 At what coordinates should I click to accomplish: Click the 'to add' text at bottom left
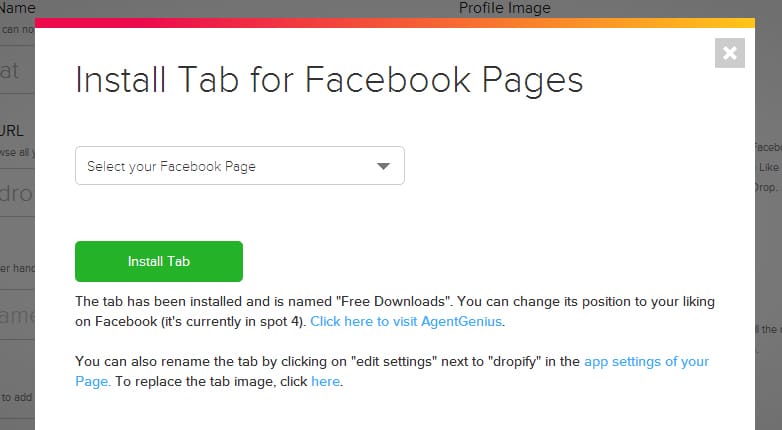[x=17, y=397]
